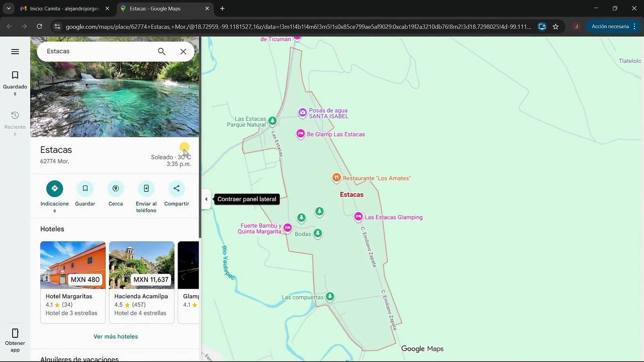Click the Hoteles section heading
The height and width of the screenshot is (362, 644).
pos(52,229)
